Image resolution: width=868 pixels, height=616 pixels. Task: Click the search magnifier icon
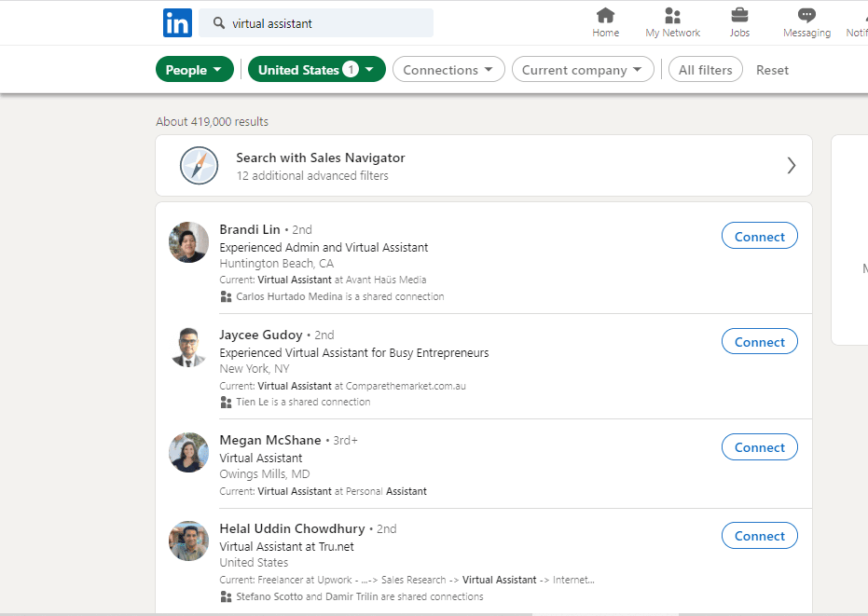tap(219, 22)
